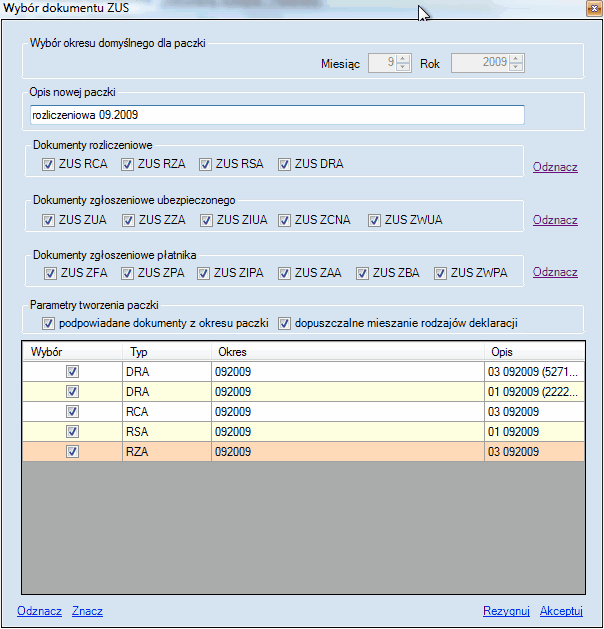Click the Znacz link

[x=87, y=611]
